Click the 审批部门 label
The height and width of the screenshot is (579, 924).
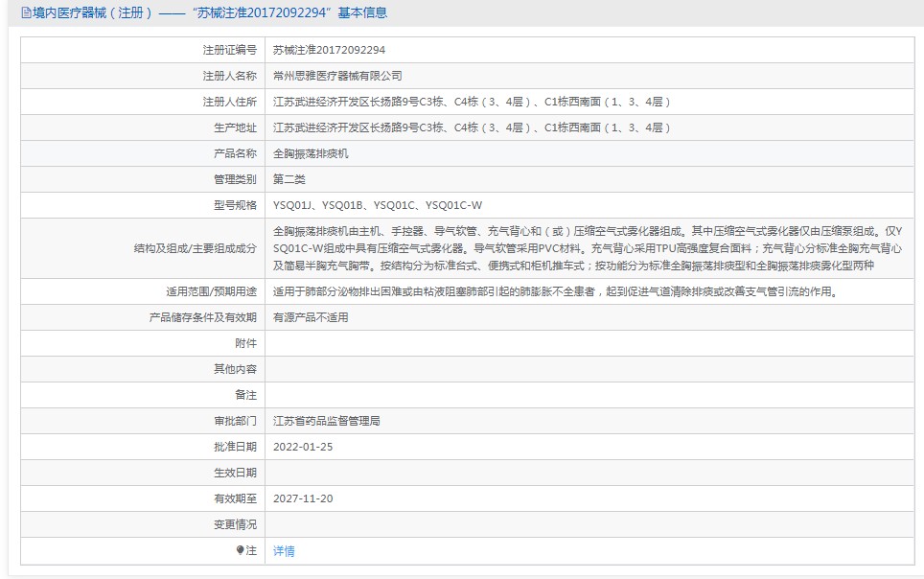point(235,421)
